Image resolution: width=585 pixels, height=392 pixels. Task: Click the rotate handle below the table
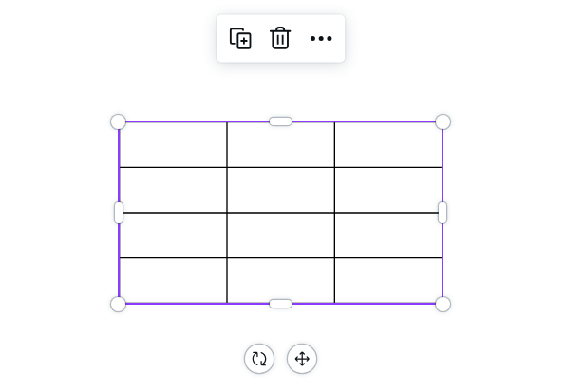coord(259,359)
